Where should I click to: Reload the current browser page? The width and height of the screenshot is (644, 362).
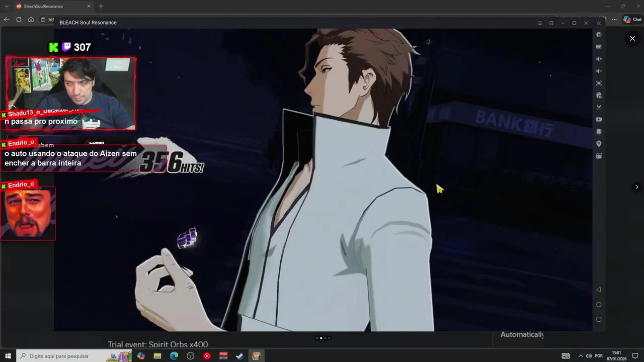(x=19, y=20)
